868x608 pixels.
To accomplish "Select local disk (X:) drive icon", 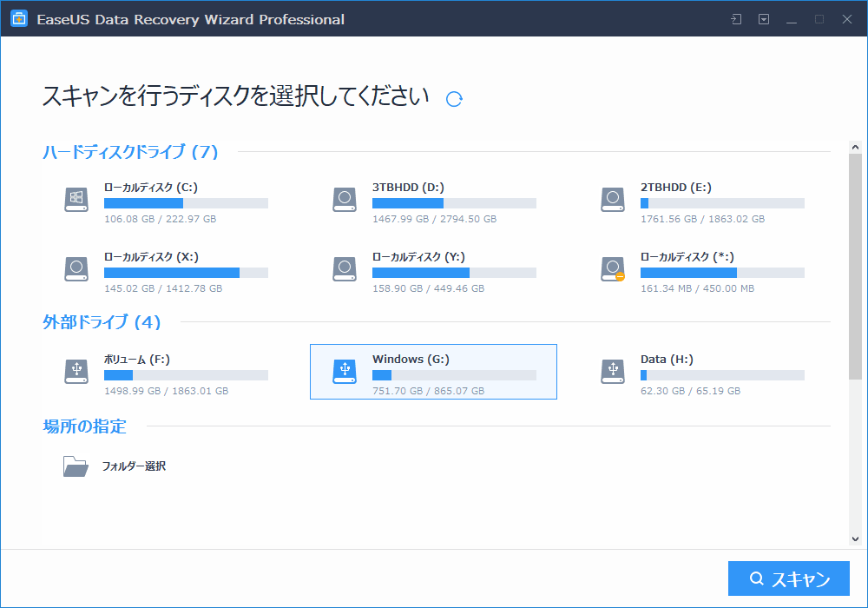I will click(76, 269).
